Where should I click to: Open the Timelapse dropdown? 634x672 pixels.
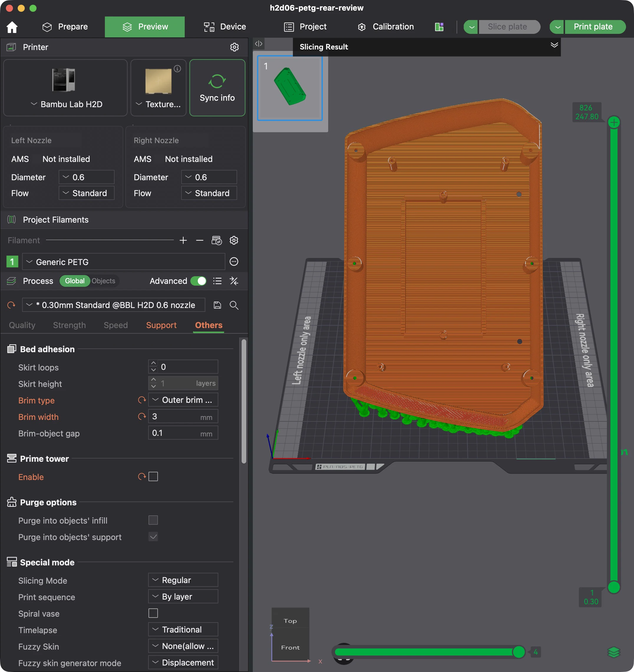(183, 630)
